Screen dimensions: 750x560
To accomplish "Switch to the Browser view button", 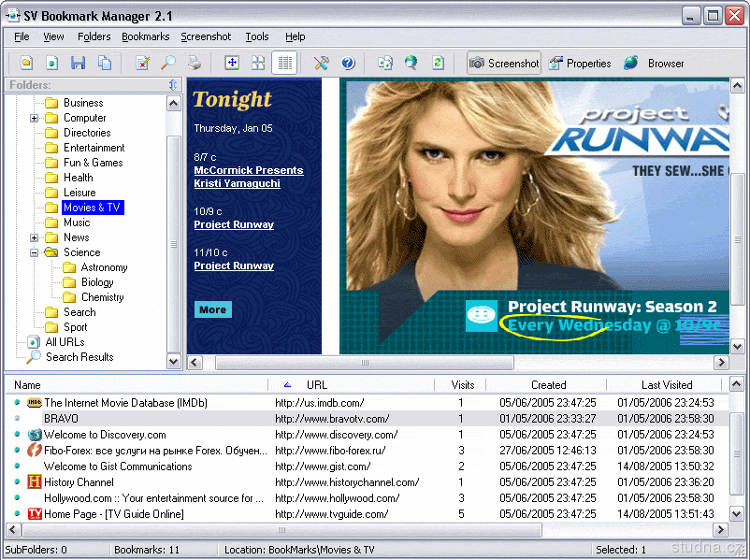I will click(654, 64).
